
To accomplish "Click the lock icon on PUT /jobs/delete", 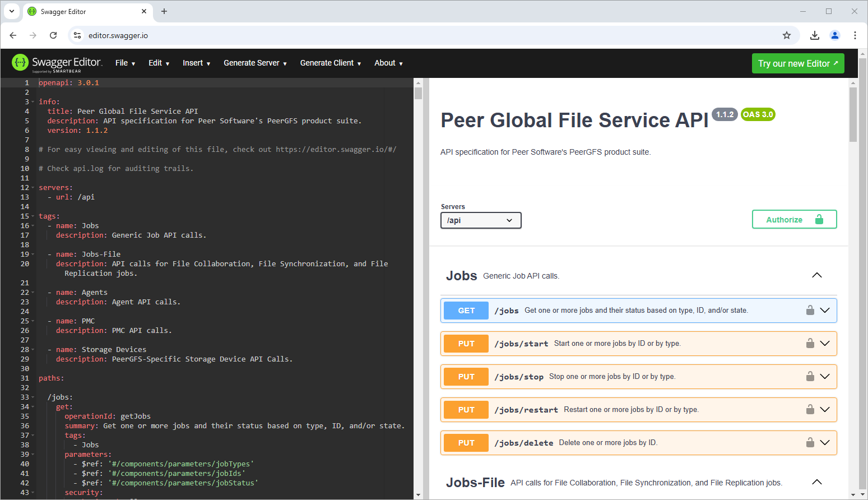I will click(810, 442).
